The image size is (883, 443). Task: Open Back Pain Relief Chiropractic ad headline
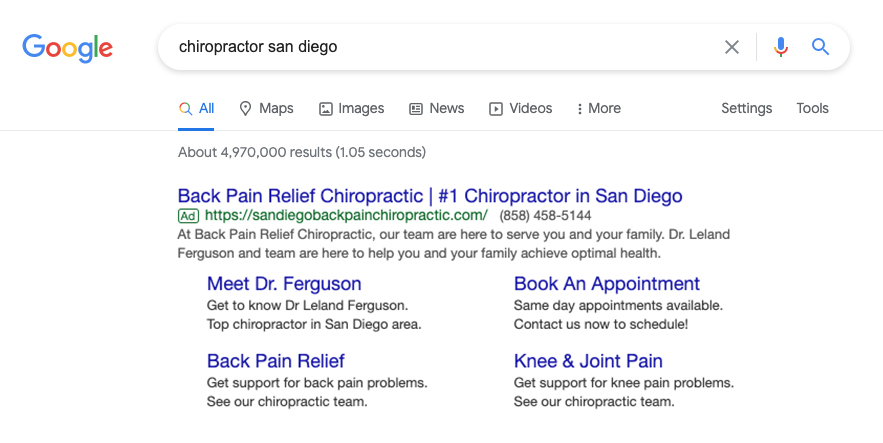(430, 195)
